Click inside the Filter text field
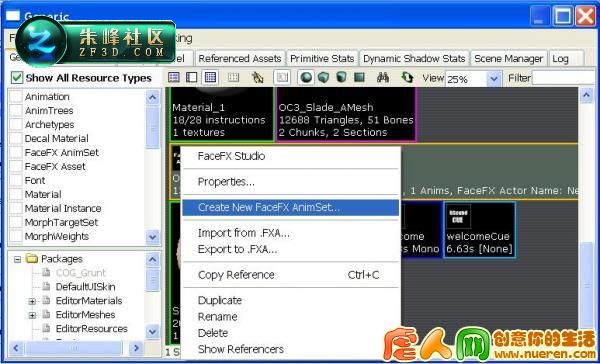The image size is (600, 364). 566,78
